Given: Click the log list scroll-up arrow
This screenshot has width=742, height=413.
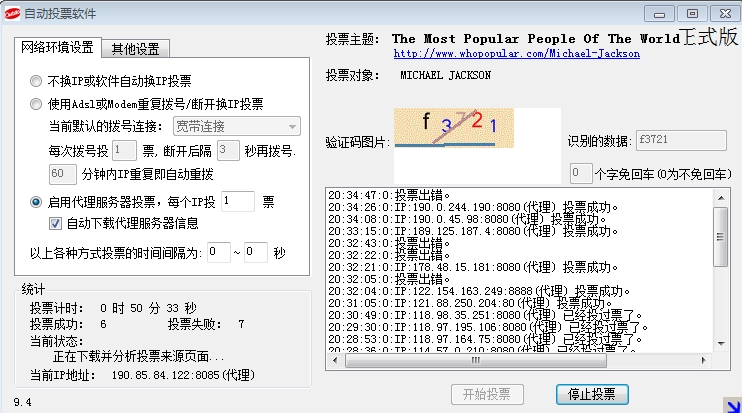Looking at the screenshot, I should pos(721,198).
